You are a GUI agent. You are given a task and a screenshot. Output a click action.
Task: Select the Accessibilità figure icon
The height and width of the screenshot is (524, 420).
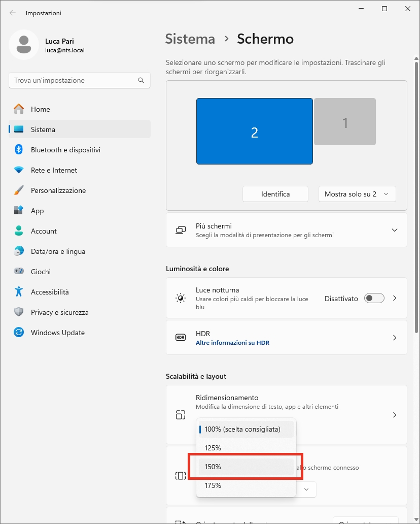pyautogui.click(x=19, y=292)
